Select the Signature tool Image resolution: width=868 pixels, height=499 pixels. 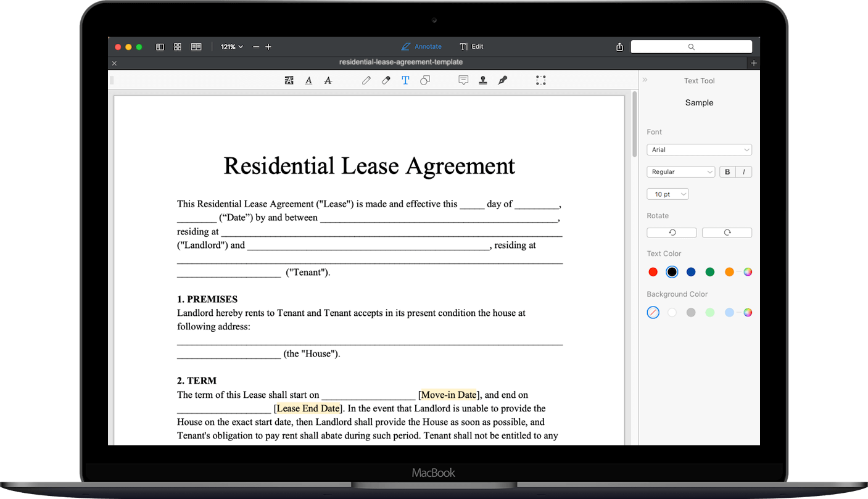[x=502, y=80]
